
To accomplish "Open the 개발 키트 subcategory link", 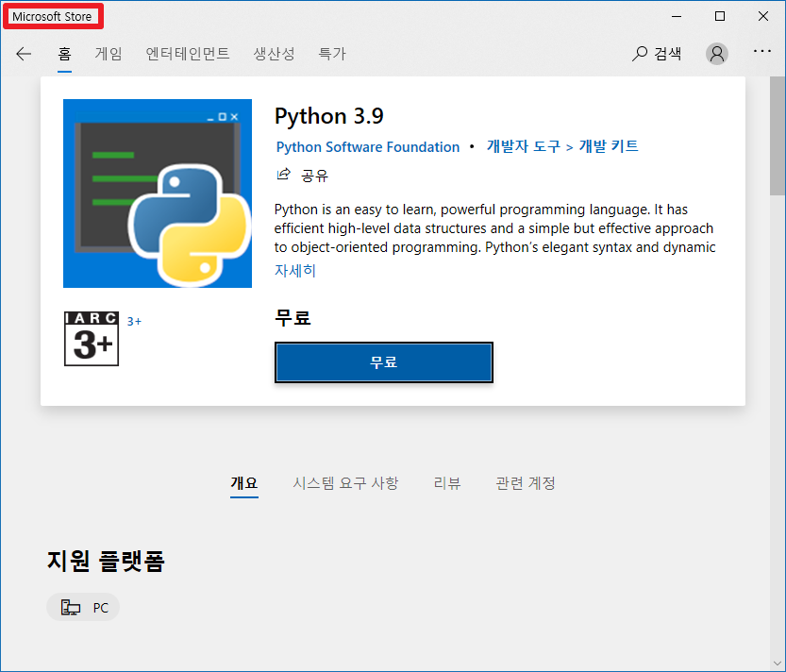I will click(609, 146).
